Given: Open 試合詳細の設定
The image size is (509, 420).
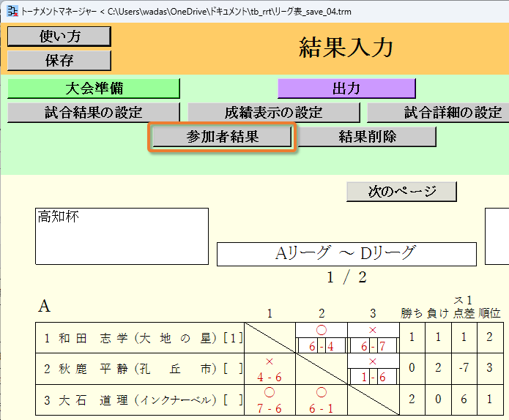Looking at the screenshot, I should [438, 113].
